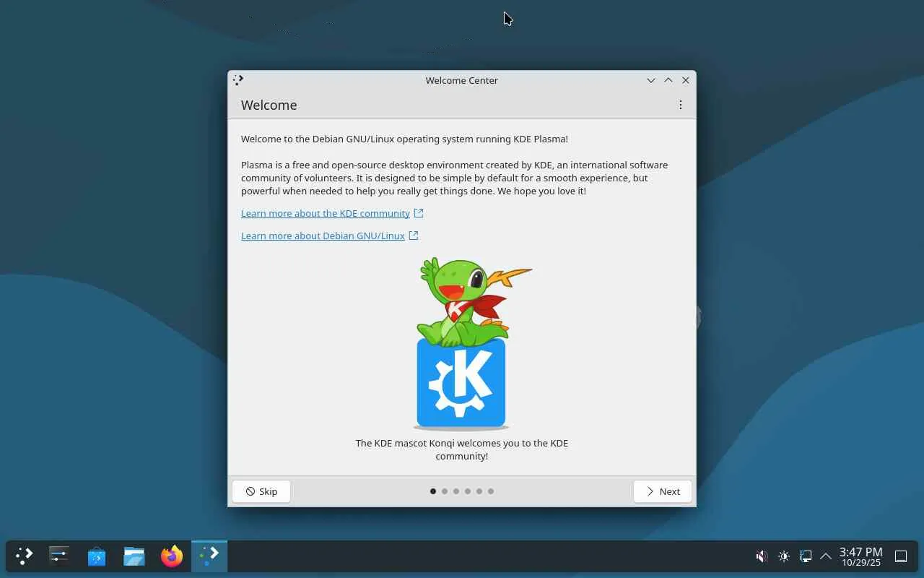Image resolution: width=924 pixels, height=578 pixels.
Task: Expand the hidden system tray icons arrow
Action: (x=826, y=556)
